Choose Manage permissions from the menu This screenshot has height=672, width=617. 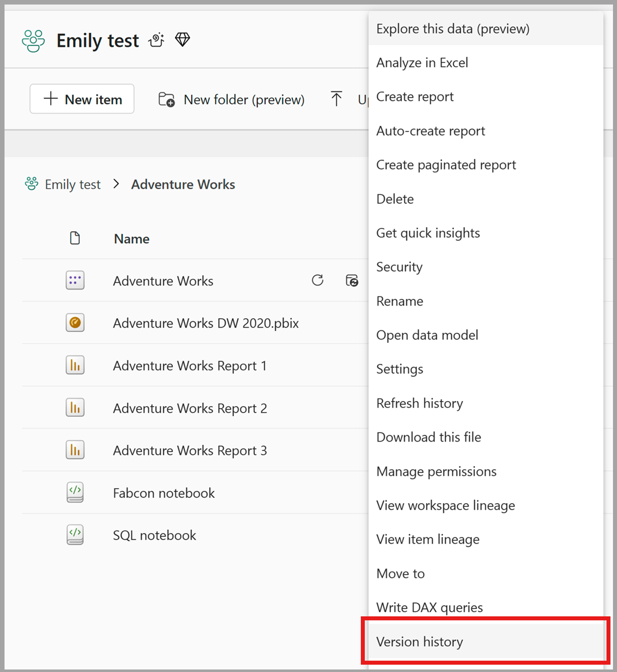pos(436,471)
